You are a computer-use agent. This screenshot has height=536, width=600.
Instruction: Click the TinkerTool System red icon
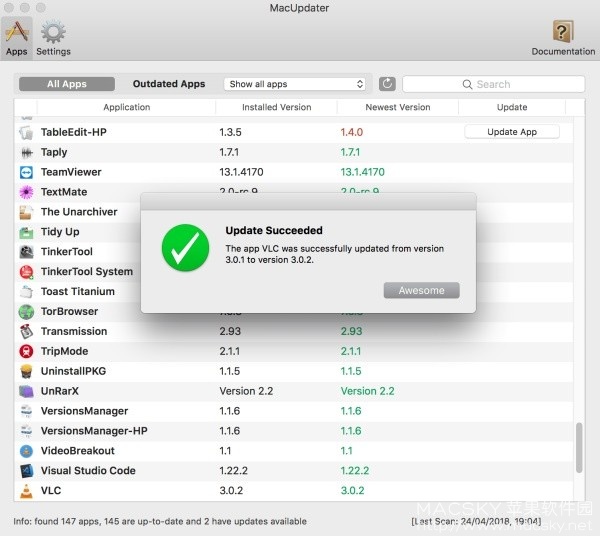click(x=26, y=272)
